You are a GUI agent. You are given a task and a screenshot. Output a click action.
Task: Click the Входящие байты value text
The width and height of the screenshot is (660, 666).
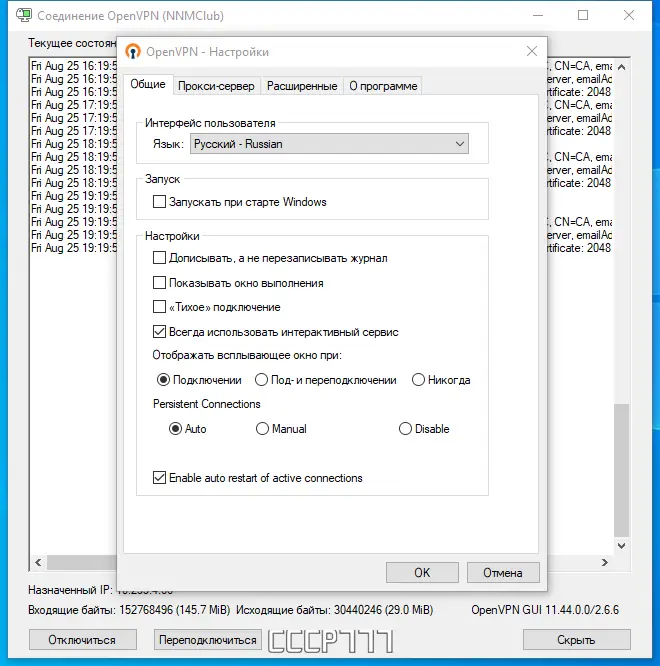(x=175, y=610)
